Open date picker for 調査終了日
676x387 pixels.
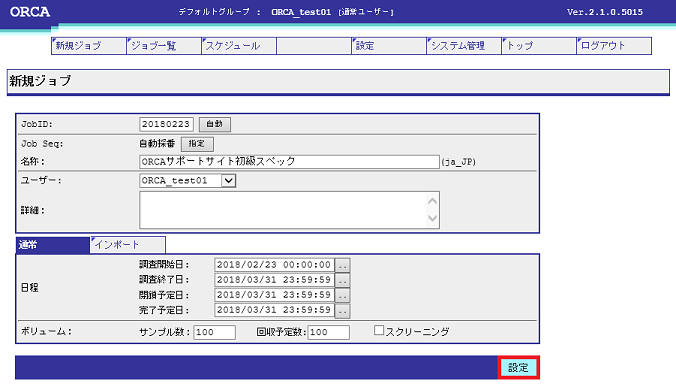[343, 280]
